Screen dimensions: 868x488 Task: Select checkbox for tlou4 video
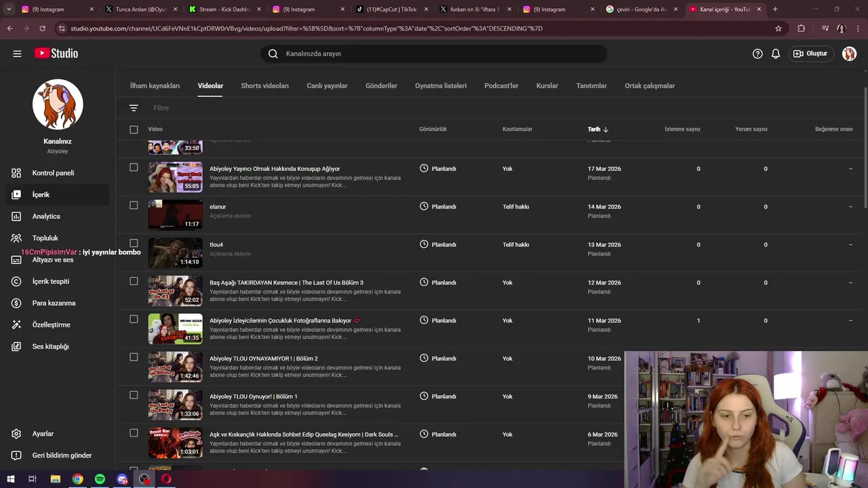click(134, 243)
